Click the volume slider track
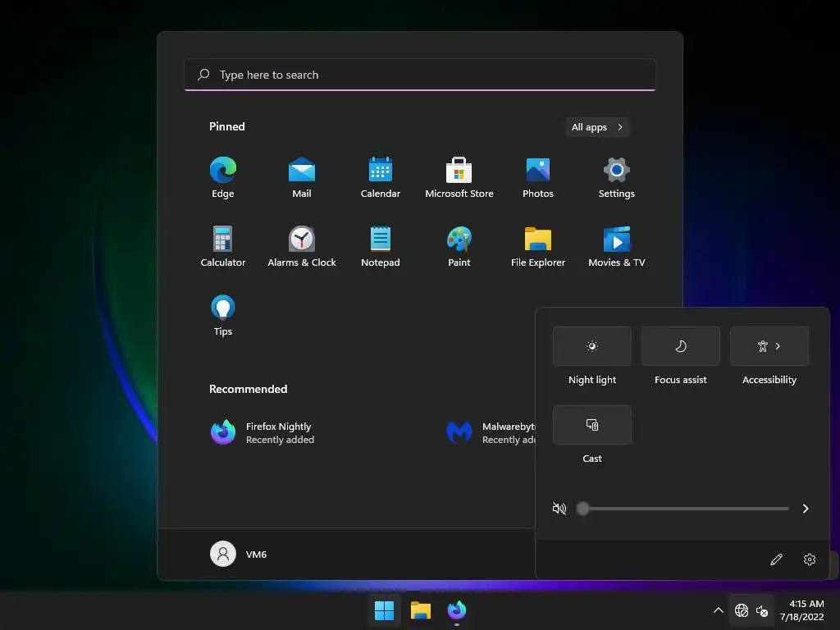840x630 pixels. [682, 509]
